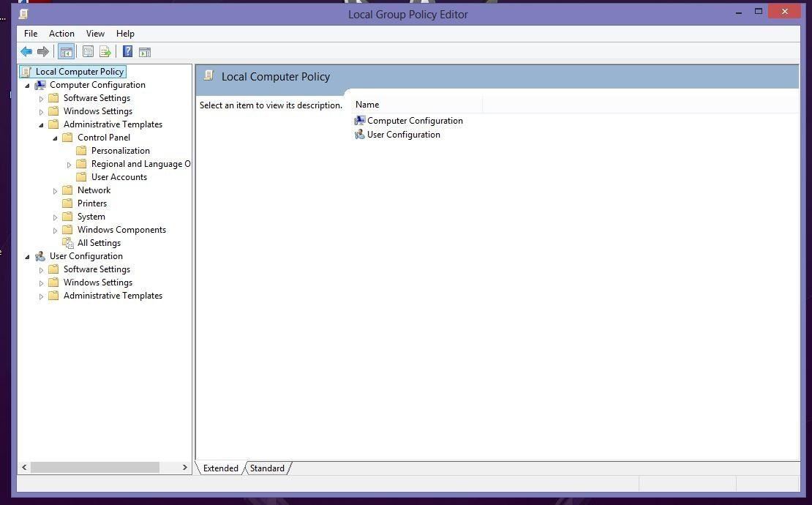Click the User Configuration icon in the right pane list

click(x=359, y=135)
